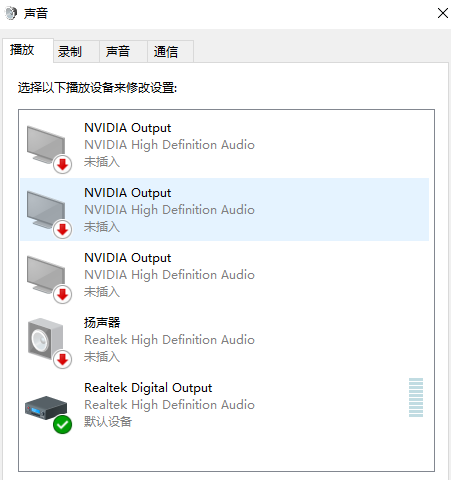Click the 默认设备 status text
Image resolution: width=451 pixels, height=480 pixels.
tap(108, 421)
